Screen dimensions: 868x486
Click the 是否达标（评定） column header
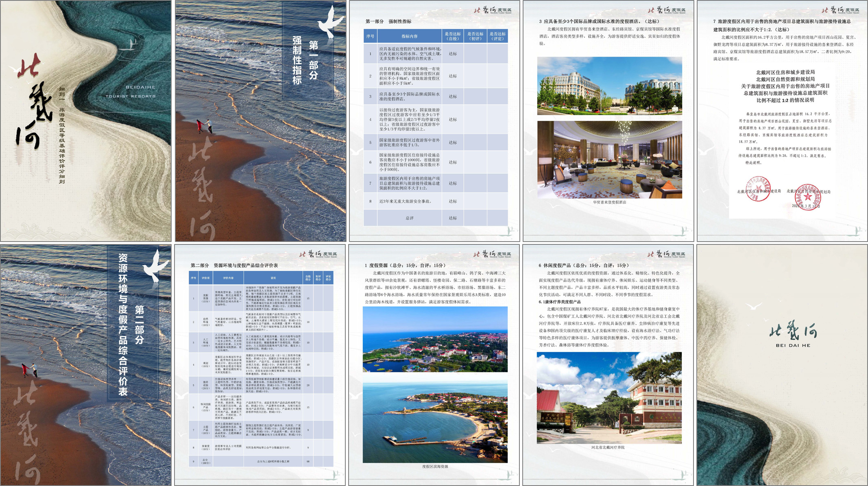coord(497,36)
